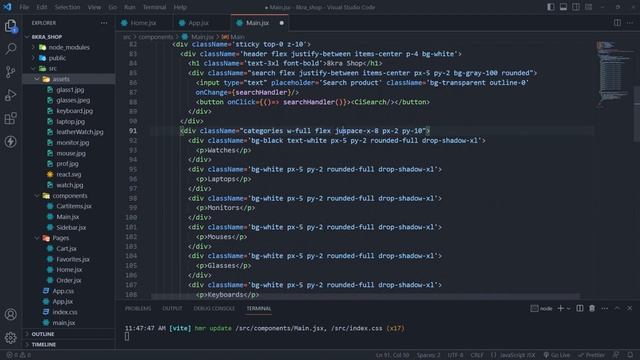The image size is (640, 360).
Task: Open the Selection menu
Action: (x=67, y=7)
